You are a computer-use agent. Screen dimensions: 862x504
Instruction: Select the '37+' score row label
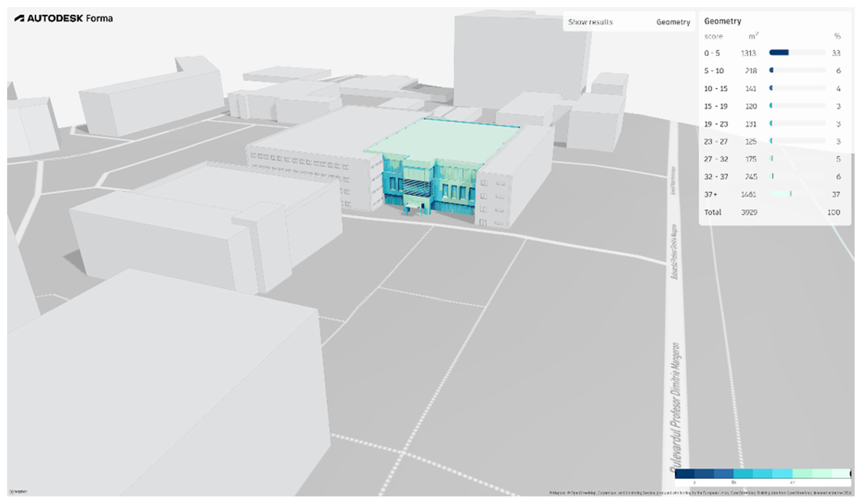711,195
